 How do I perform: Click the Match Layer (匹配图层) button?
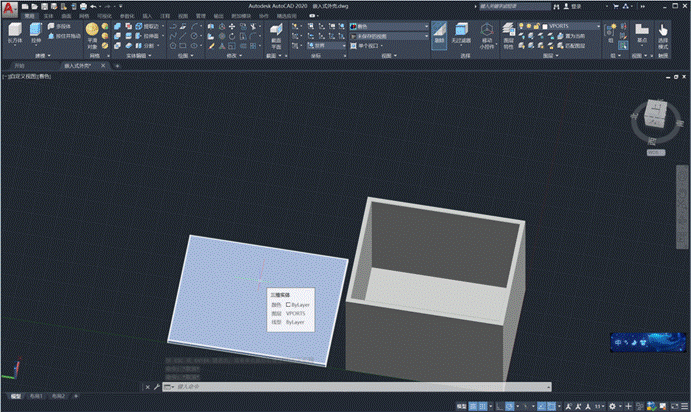click(571, 46)
